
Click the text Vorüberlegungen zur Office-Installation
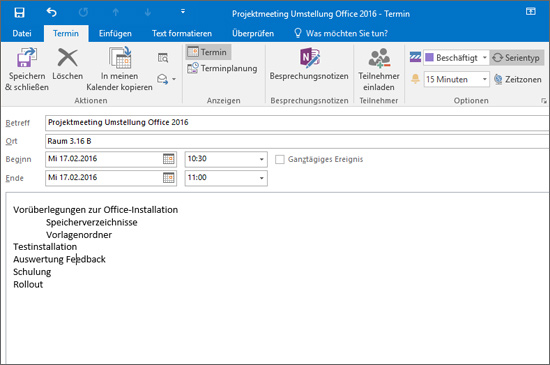[x=95, y=210]
